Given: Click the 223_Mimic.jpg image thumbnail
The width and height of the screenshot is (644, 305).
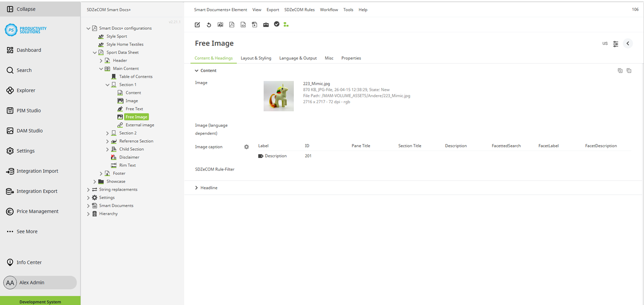Looking at the screenshot, I should coord(279,96).
